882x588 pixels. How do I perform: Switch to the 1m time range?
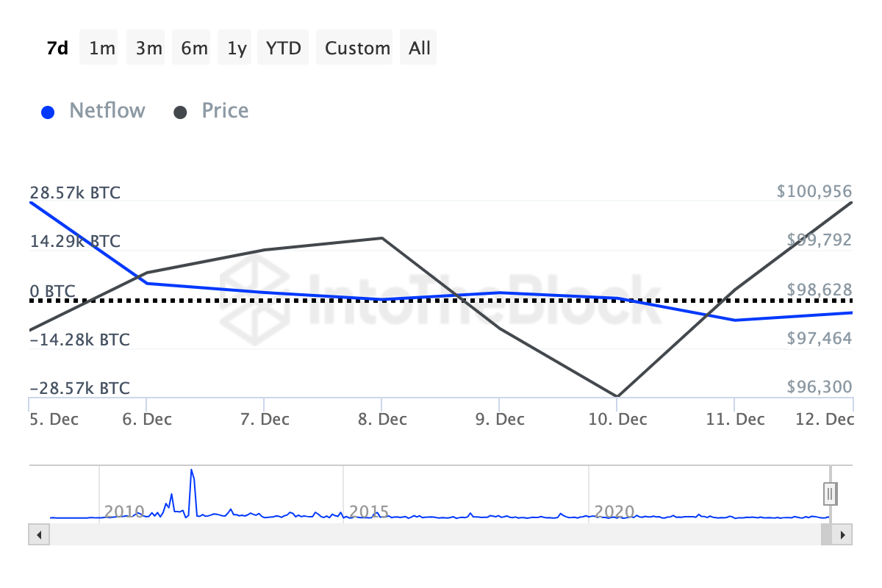point(102,48)
